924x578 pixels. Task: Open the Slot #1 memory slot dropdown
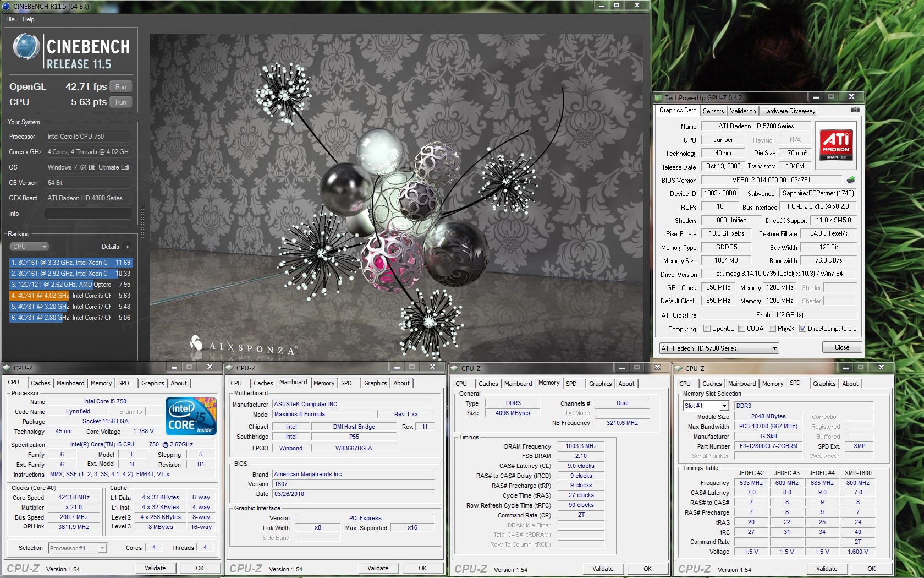[x=706, y=406]
